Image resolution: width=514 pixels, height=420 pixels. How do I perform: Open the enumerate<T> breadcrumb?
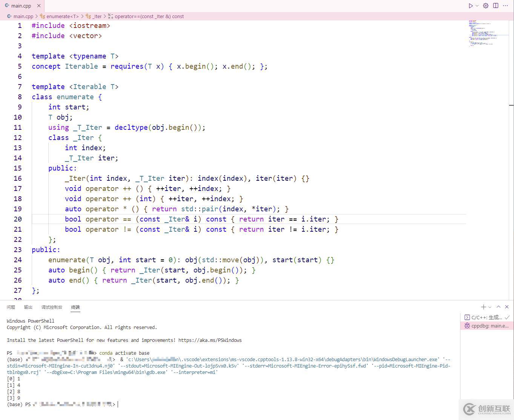[63, 16]
